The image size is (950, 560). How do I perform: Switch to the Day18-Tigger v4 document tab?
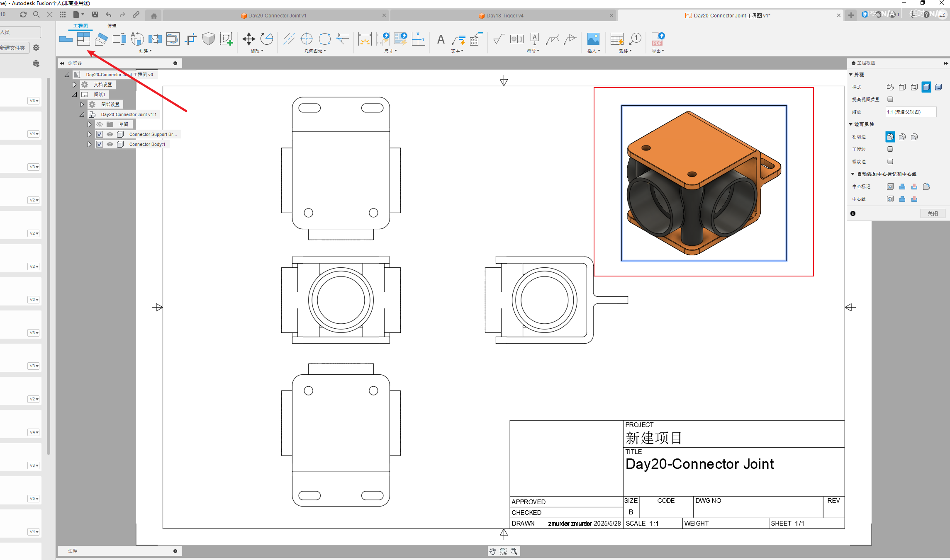(504, 16)
